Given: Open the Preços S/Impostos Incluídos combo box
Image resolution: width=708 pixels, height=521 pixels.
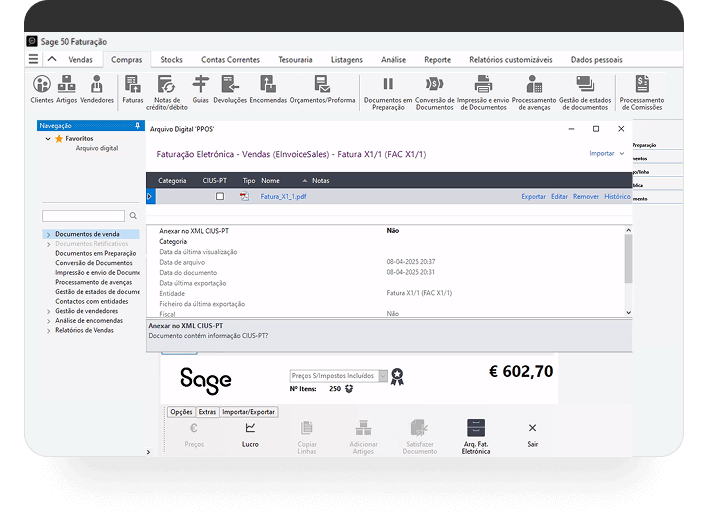Looking at the screenshot, I should tap(338, 376).
